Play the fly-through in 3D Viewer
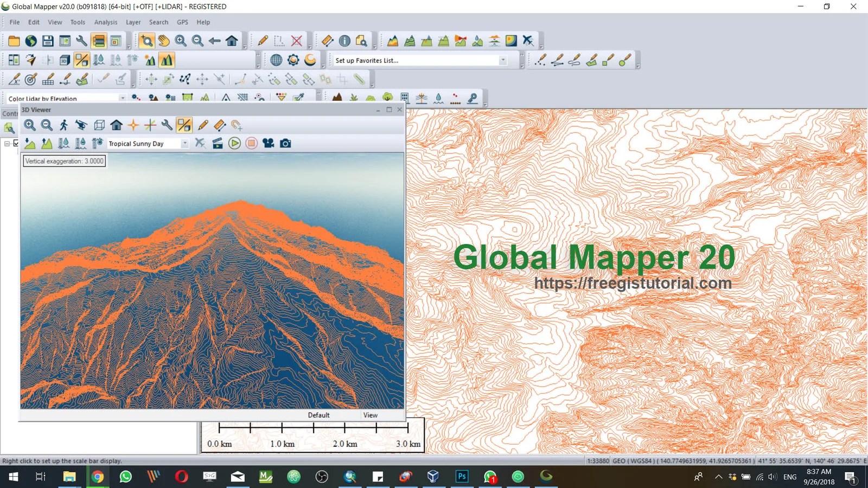This screenshot has height=488, width=868. (234, 143)
